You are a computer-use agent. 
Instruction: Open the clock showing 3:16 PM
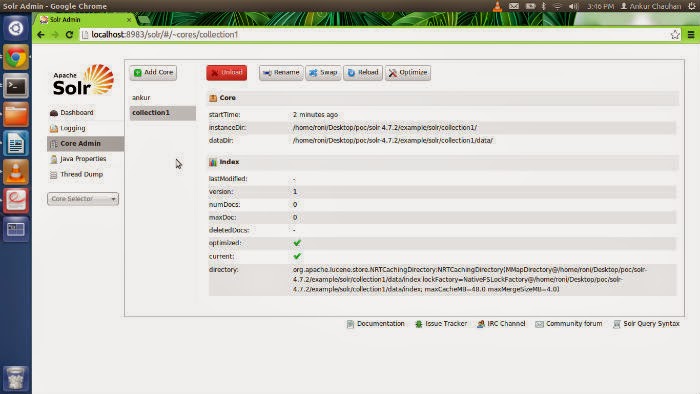click(x=600, y=6)
